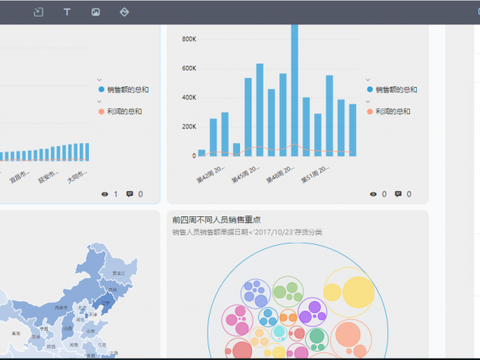The image size is (480, 360).
Task: Expand chevron above 销售额的总和 in the weekly chart
Action: [x=368, y=80]
